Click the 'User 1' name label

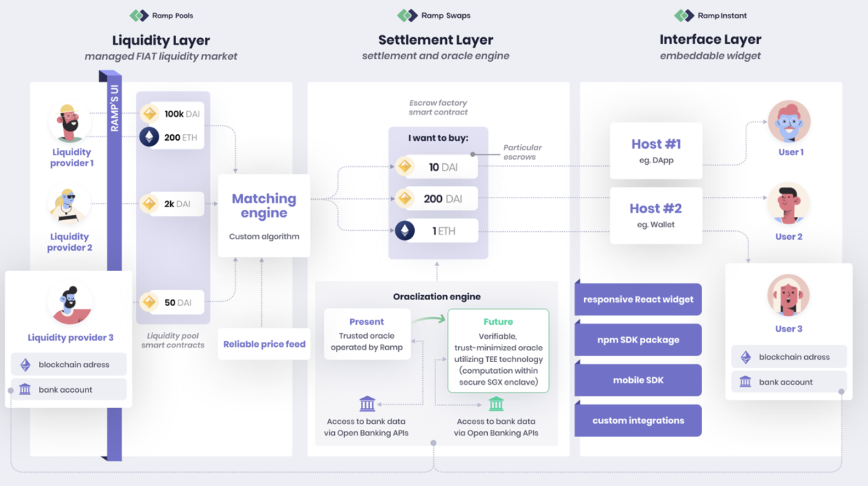pos(791,152)
